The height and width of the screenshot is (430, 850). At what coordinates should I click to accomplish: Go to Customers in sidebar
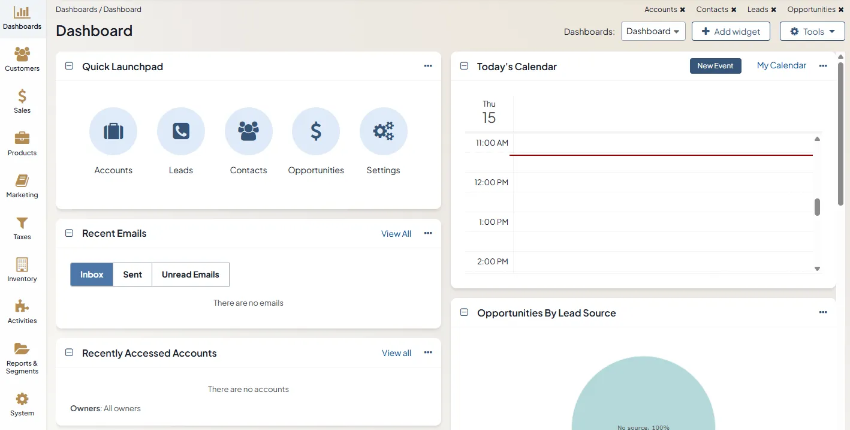tap(22, 58)
